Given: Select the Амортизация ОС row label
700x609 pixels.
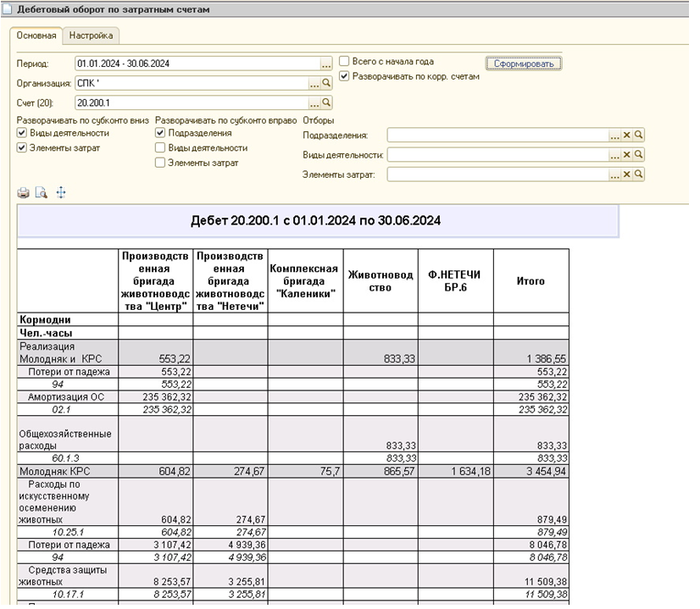Looking at the screenshot, I should coord(66,397).
